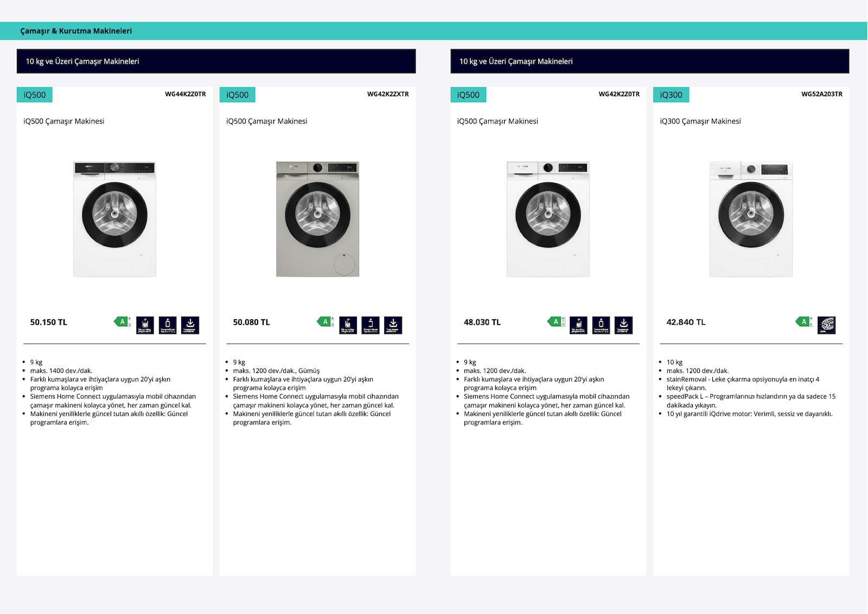Open the model code link WG42K2ZXTR

388,94
